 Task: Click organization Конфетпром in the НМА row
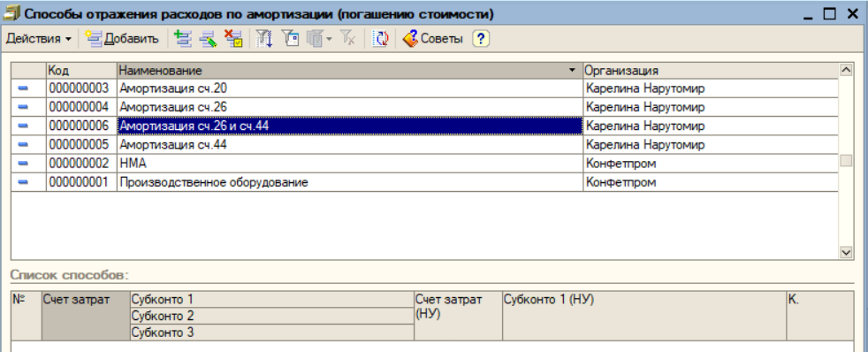point(711,164)
